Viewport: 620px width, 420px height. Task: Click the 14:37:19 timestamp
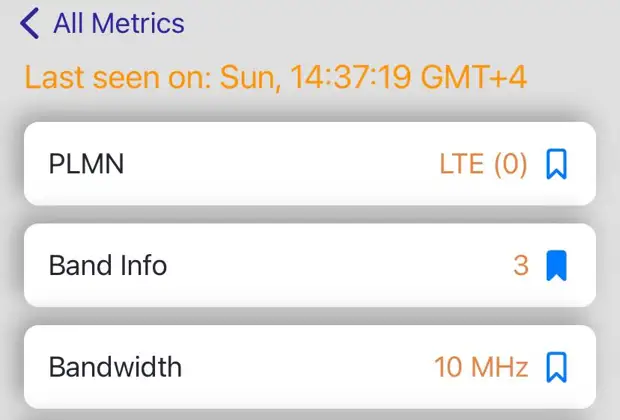[x=350, y=77]
